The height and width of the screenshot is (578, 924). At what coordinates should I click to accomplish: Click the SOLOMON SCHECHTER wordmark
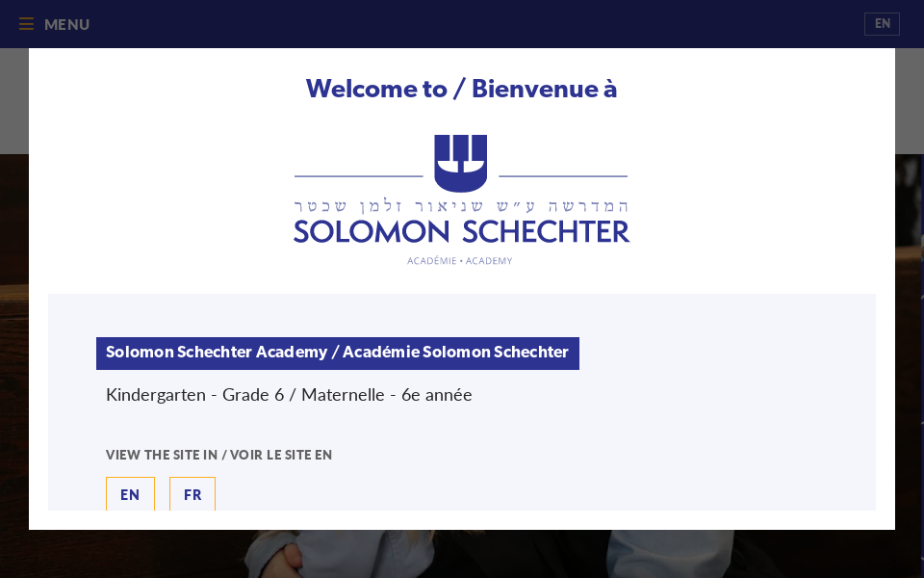pyautogui.click(x=462, y=232)
